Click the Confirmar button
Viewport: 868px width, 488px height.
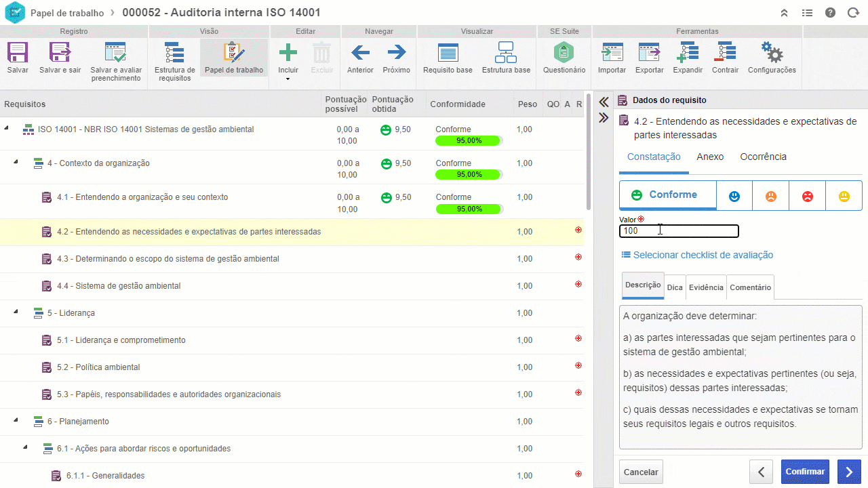pos(805,472)
